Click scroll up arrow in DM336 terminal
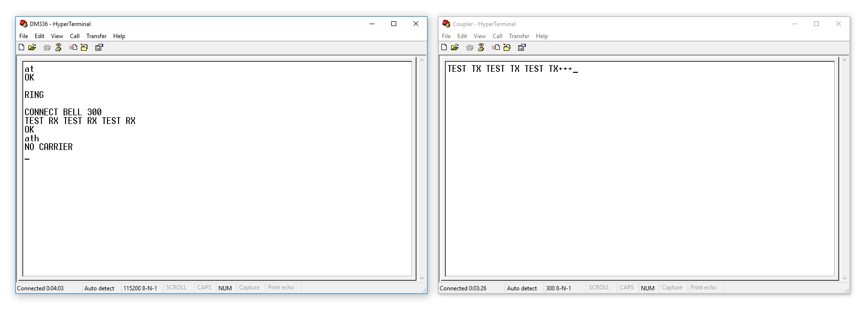 422,60
